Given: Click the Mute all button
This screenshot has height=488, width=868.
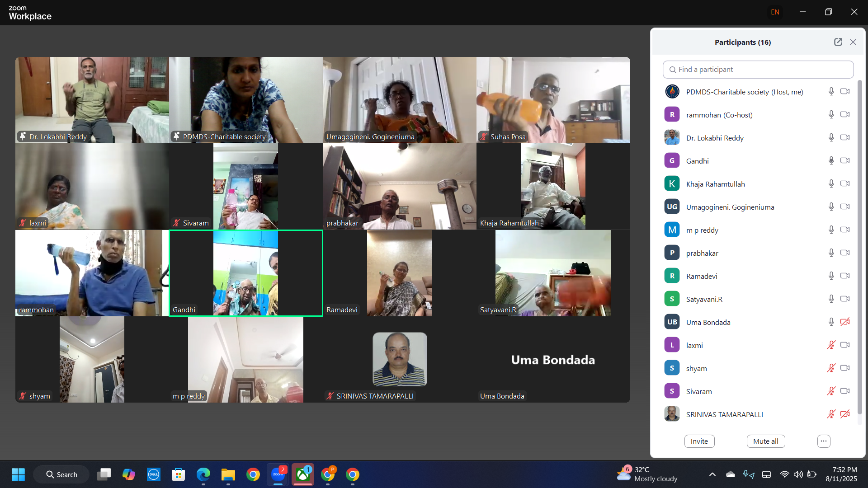Looking at the screenshot, I should pos(766,441).
